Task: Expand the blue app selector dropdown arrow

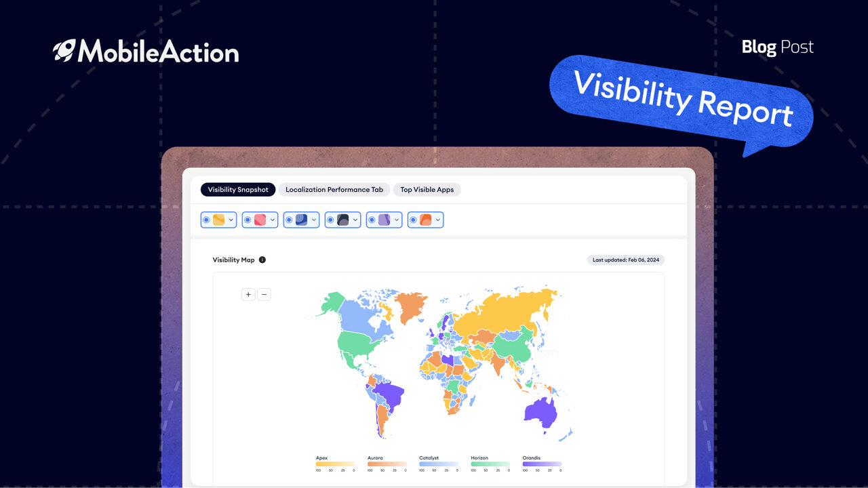Action: [x=314, y=220]
